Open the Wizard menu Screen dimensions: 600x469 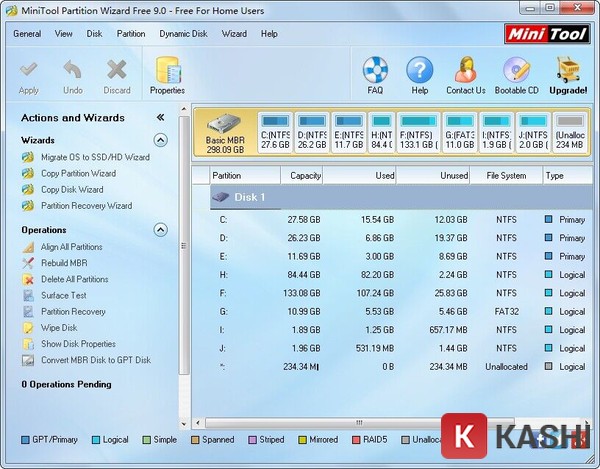(x=234, y=34)
